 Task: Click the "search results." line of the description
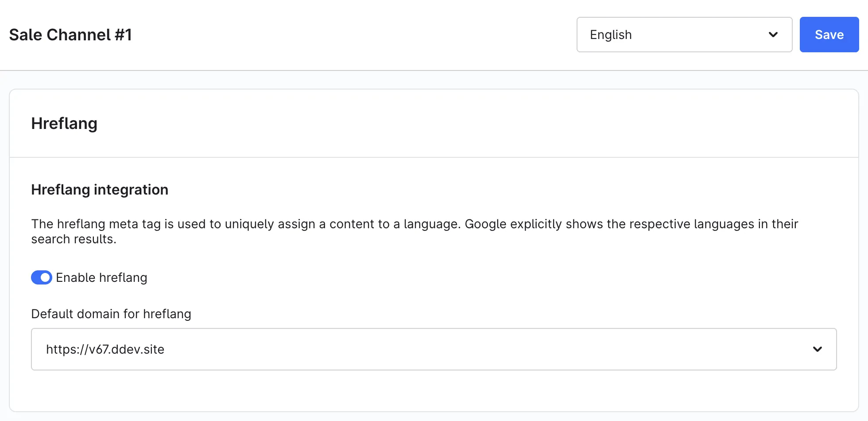pos(74,239)
